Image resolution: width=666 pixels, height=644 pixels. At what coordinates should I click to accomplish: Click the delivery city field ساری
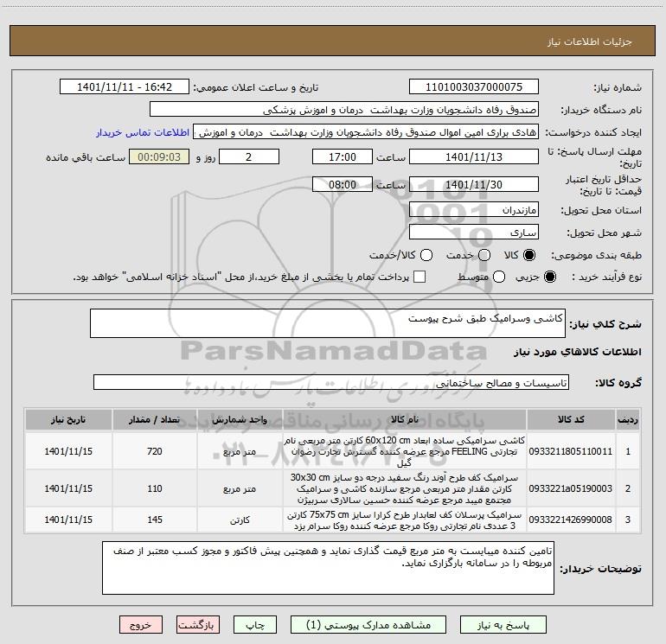(474, 232)
